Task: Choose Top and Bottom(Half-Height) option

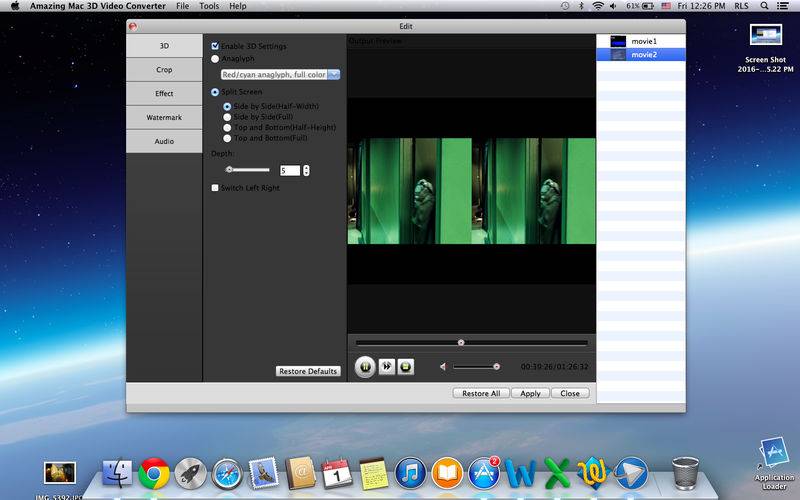Action: (x=227, y=128)
